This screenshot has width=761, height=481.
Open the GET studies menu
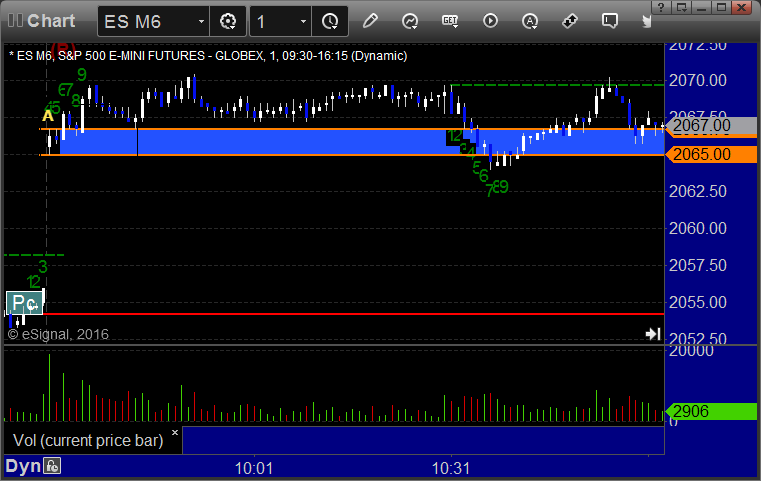(x=450, y=21)
